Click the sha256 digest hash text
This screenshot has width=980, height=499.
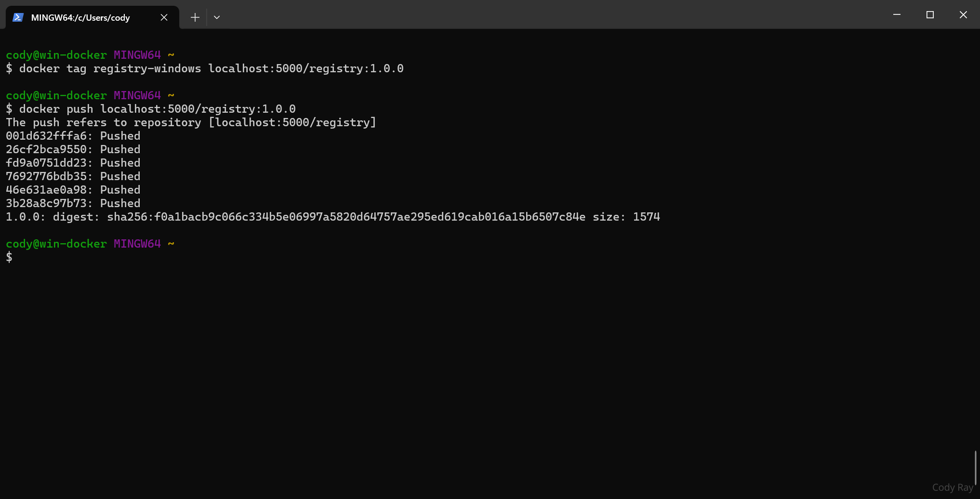[346, 217]
